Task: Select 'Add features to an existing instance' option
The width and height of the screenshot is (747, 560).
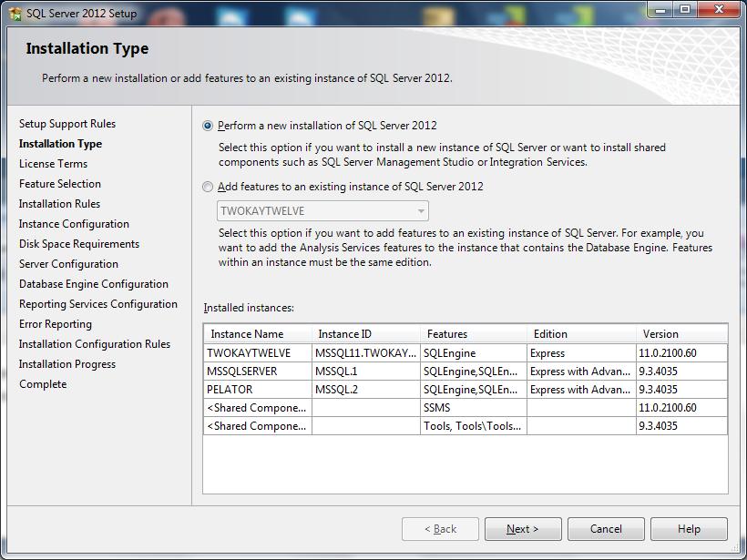Action: click(x=208, y=187)
